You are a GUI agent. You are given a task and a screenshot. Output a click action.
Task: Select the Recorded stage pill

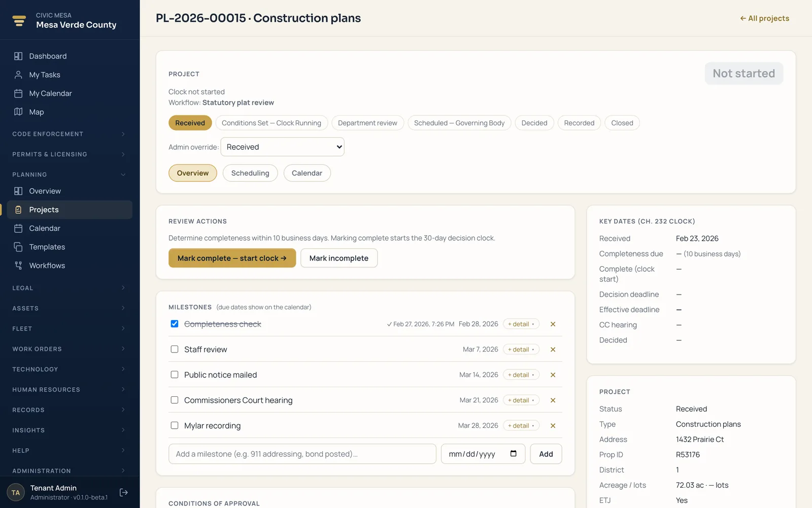[x=579, y=123]
